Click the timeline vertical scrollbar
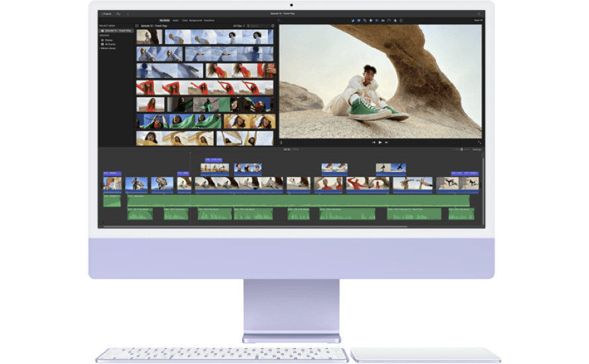The image size is (589, 364). click(x=482, y=191)
